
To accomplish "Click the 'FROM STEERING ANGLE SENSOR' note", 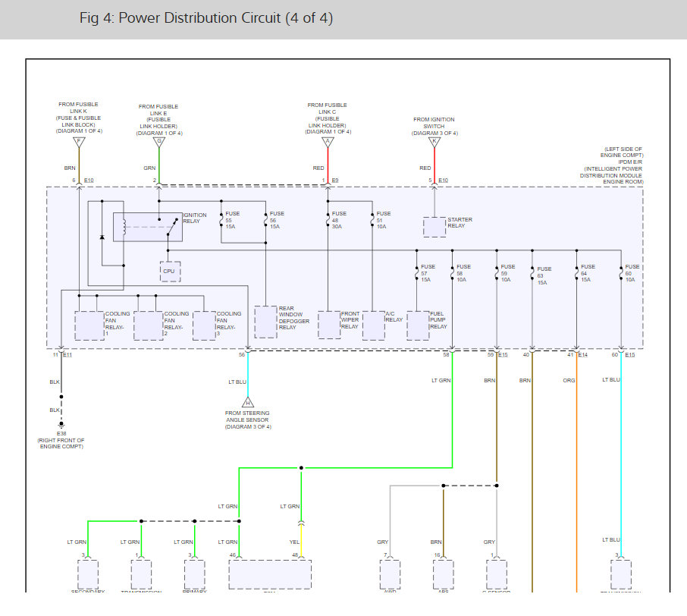I will 247,420.
